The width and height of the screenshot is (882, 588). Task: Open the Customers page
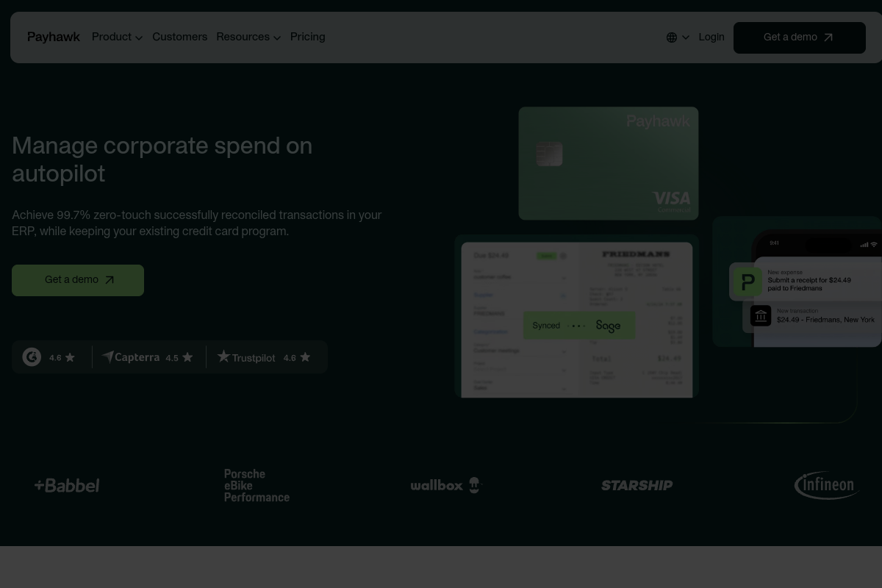pos(179,37)
